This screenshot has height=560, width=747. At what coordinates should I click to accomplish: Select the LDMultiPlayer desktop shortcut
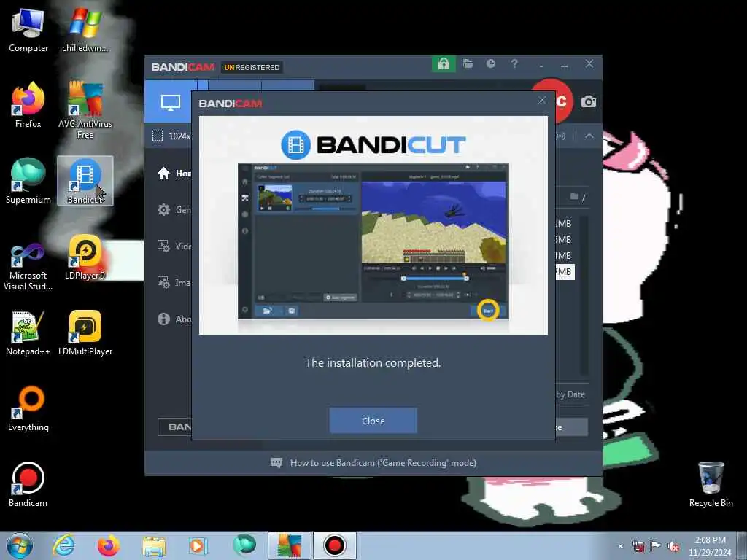(85, 332)
